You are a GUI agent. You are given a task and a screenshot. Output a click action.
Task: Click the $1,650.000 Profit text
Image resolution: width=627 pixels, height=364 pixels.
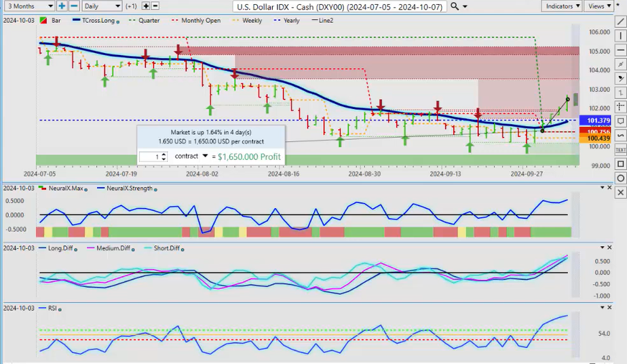[249, 157]
